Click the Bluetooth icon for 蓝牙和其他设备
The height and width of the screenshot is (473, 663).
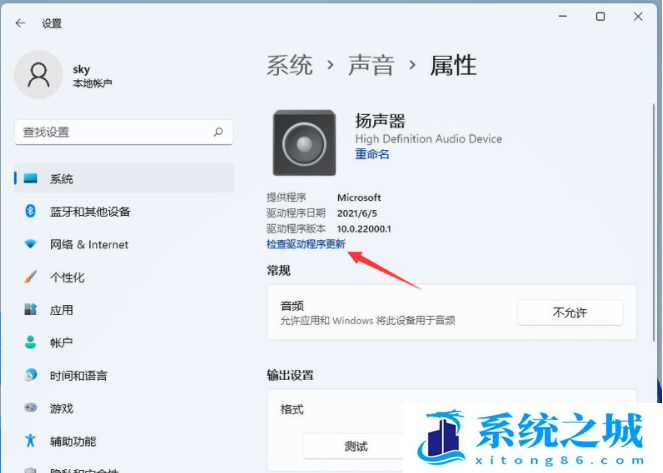click(x=31, y=212)
